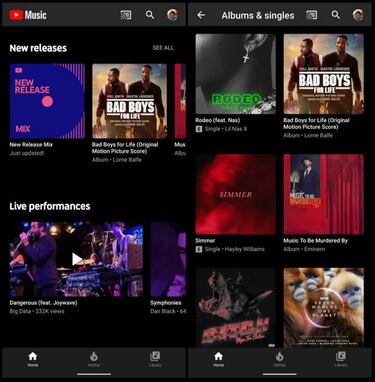Open search on Albums & singles screen

click(x=336, y=15)
